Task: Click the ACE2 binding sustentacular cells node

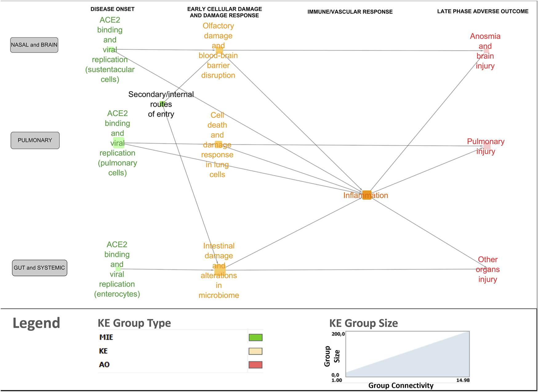Action: coord(111,49)
